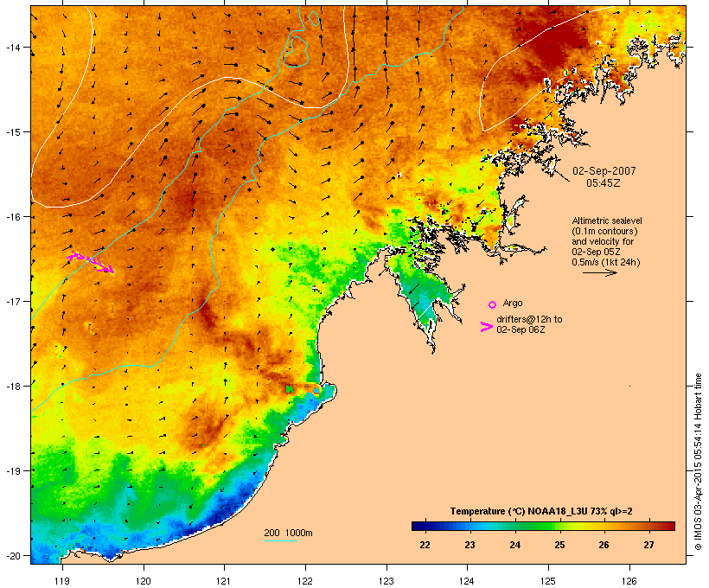This screenshot has width=709, height=588.
Task: Click the longitude axis label 123
Action: [386, 581]
